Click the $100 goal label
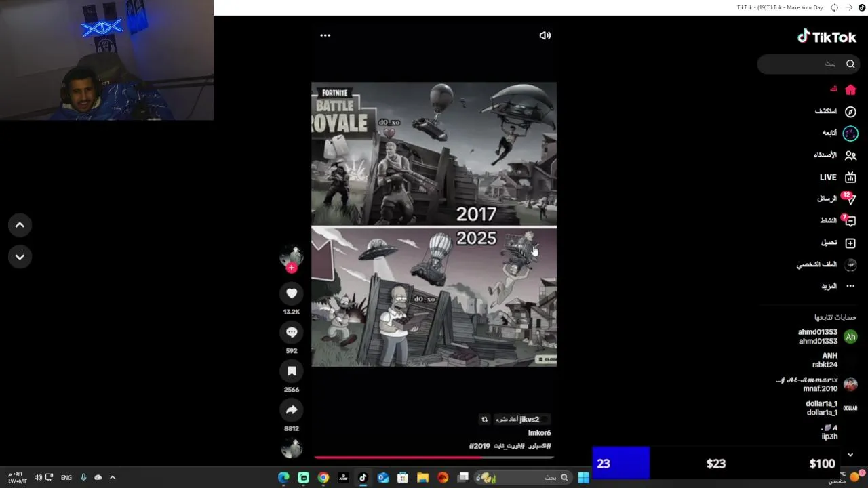Screen dimensions: 868x488 click(822, 464)
